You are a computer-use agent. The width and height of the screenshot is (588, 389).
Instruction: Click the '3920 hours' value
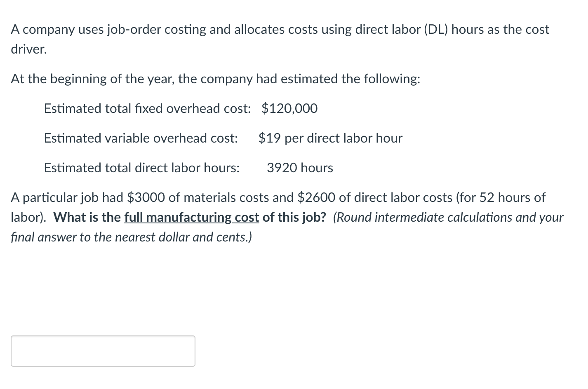tap(300, 168)
